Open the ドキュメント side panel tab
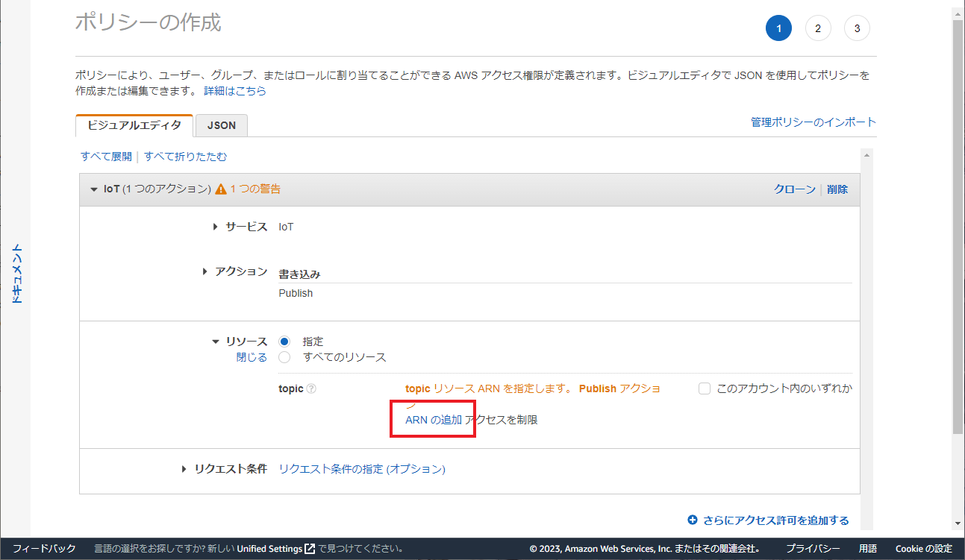 coord(16,273)
